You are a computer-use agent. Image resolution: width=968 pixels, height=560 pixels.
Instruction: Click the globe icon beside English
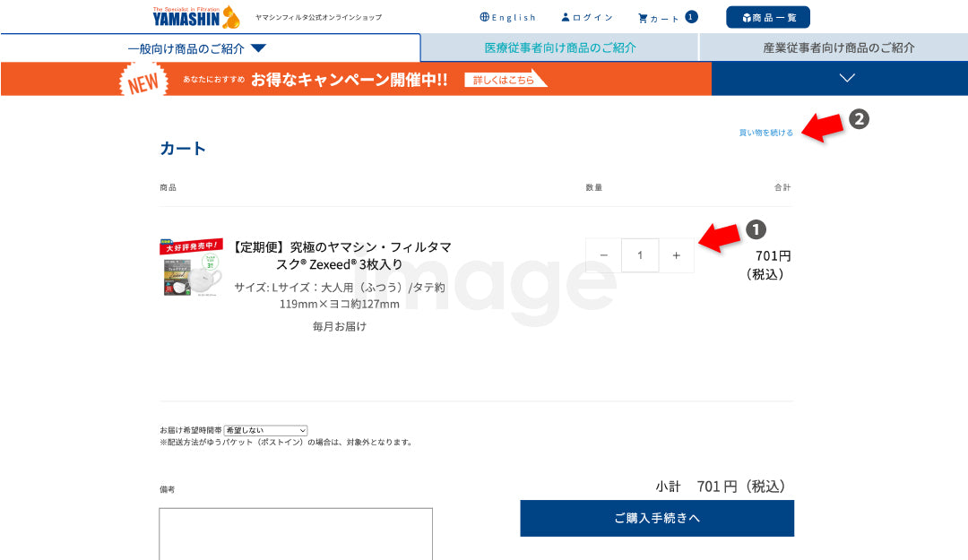coord(485,17)
